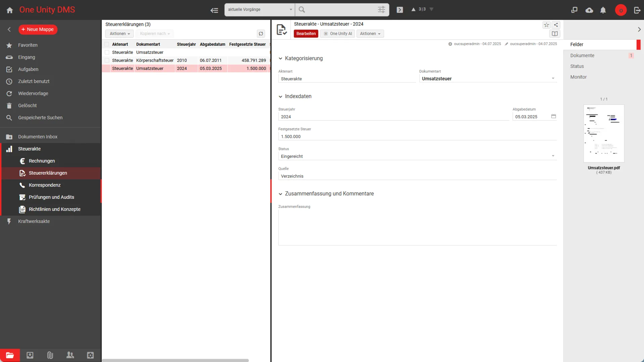This screenshot has width=644, height=362.
Task: Open users group bottom icon
Action: pyautogui.click(x=70, y=355)
